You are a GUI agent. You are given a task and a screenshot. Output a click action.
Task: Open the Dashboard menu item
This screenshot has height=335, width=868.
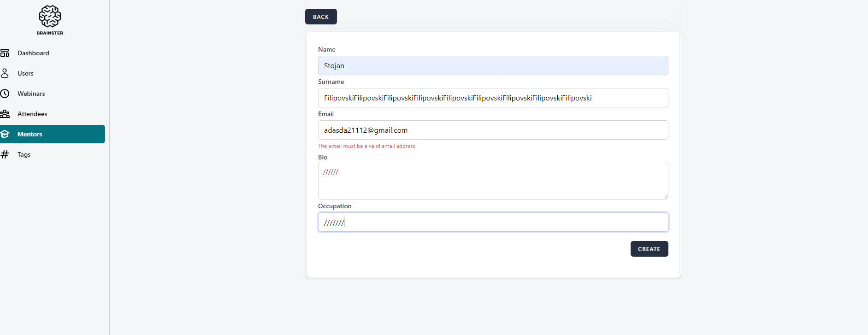click(x=33, y=53)
